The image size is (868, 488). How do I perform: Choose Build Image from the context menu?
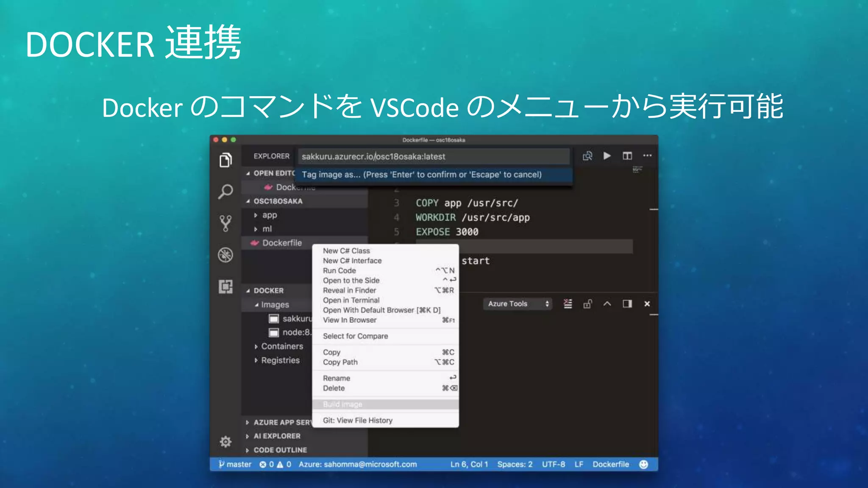385,404
